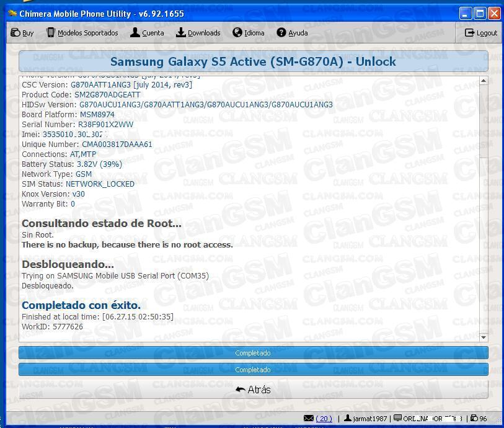
Task: Click the lower Completado progress bar
Action: (x=254, y=370)
